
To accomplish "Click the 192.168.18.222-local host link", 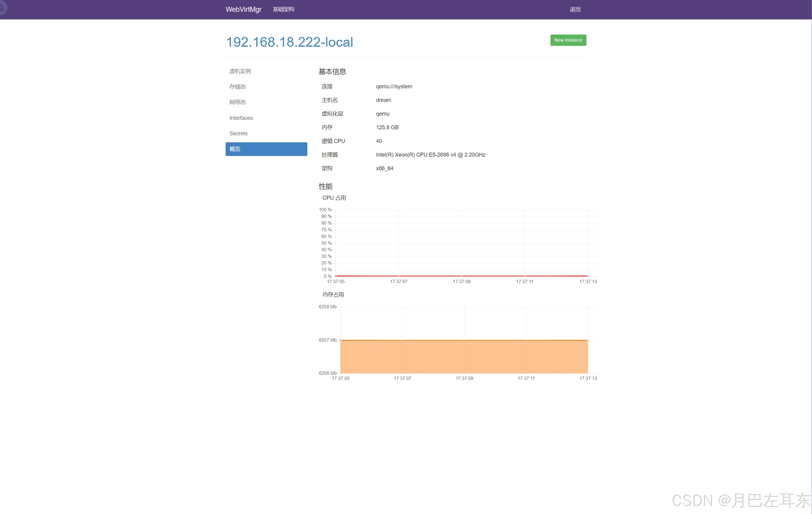I will [x=289, y=41].
